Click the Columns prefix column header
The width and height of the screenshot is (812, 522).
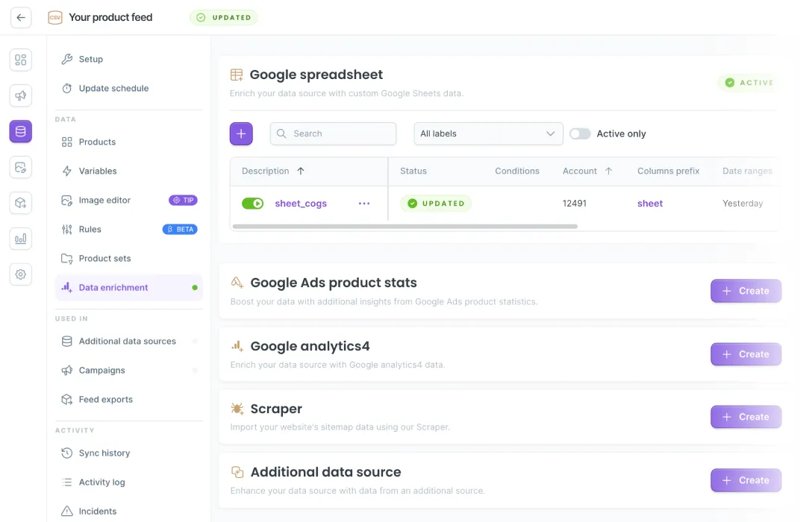668,171
